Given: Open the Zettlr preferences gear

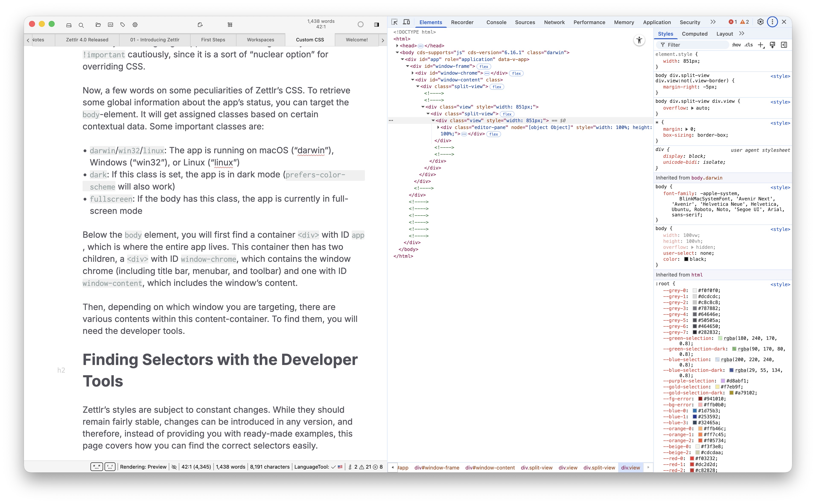Looking at the screenshot, I should [135, 25].
